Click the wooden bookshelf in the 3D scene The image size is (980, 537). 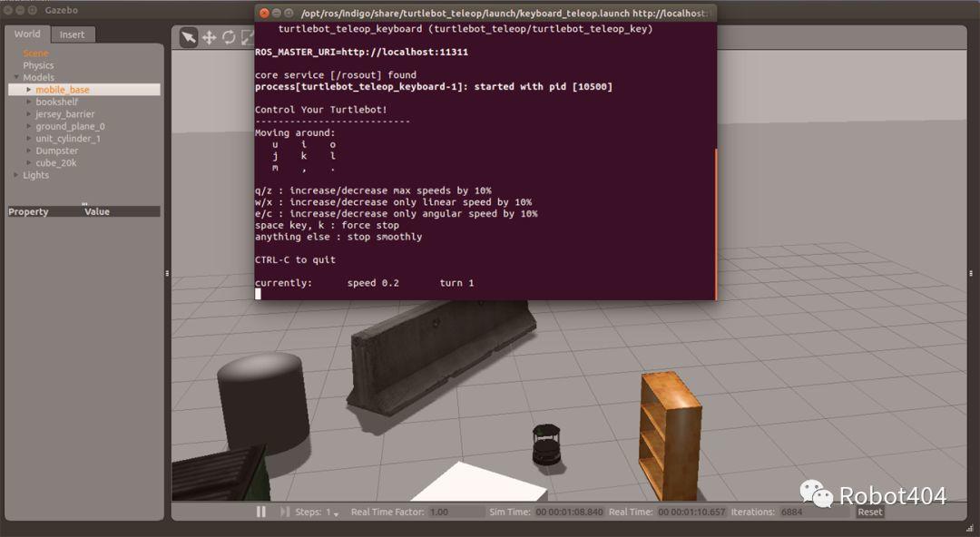(670, 434)
